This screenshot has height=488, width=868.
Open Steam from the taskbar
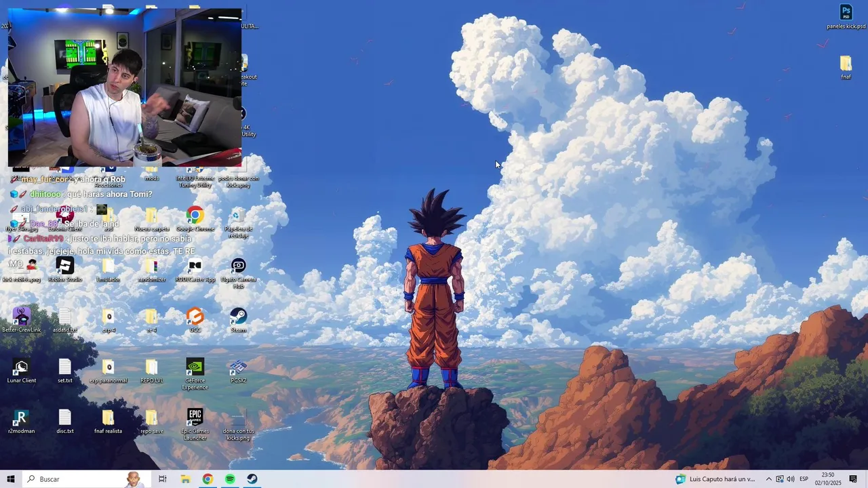coord(252,479)
